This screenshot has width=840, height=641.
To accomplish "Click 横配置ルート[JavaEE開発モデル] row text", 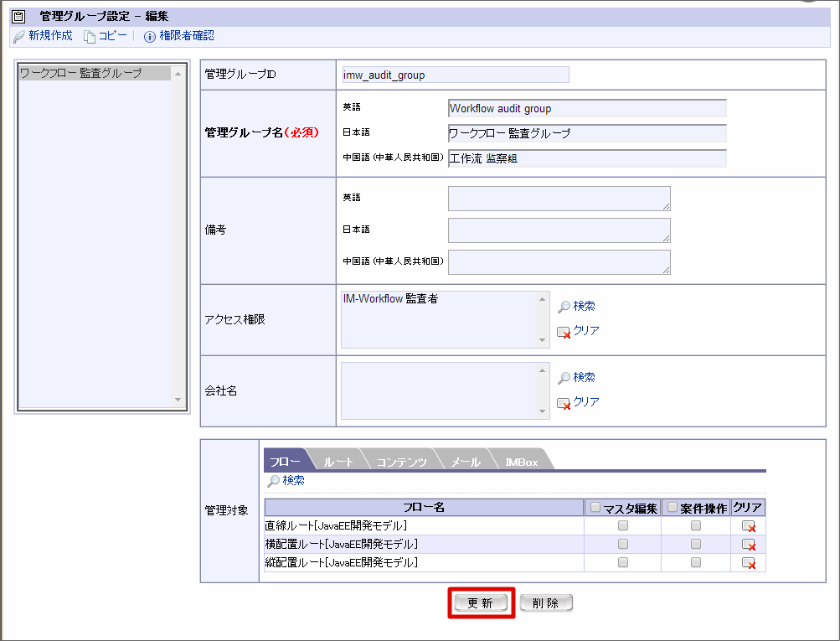I will [341, 544].
